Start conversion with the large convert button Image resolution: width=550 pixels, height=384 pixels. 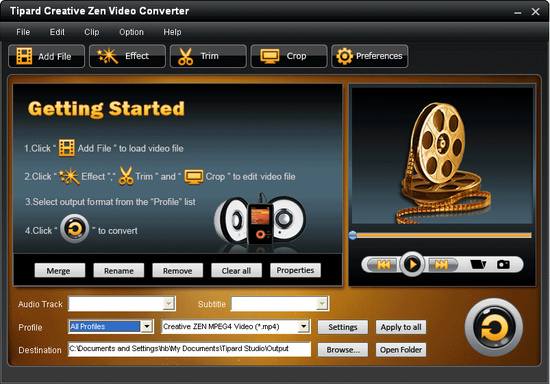tap(494, 327)
